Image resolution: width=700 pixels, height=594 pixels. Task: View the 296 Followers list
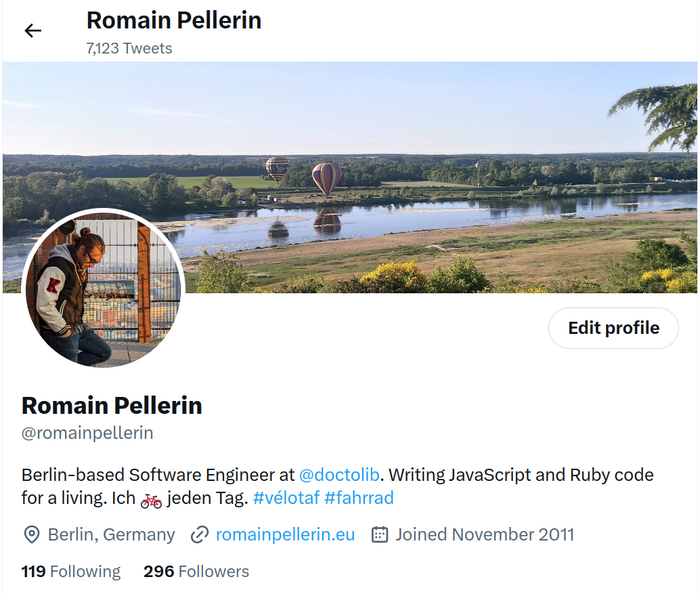point(196,571)
